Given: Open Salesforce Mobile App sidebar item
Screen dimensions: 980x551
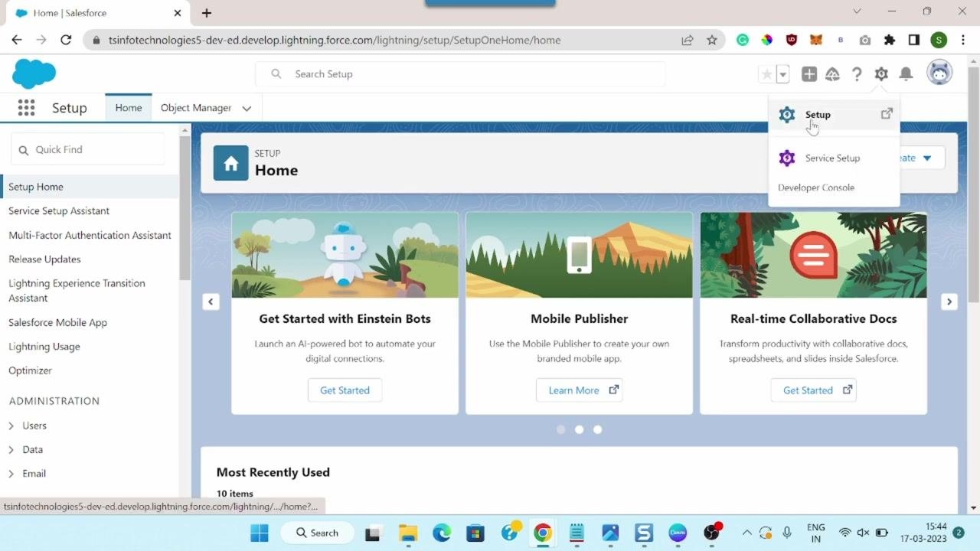Looking at the screenshot, I should (57, 323).
